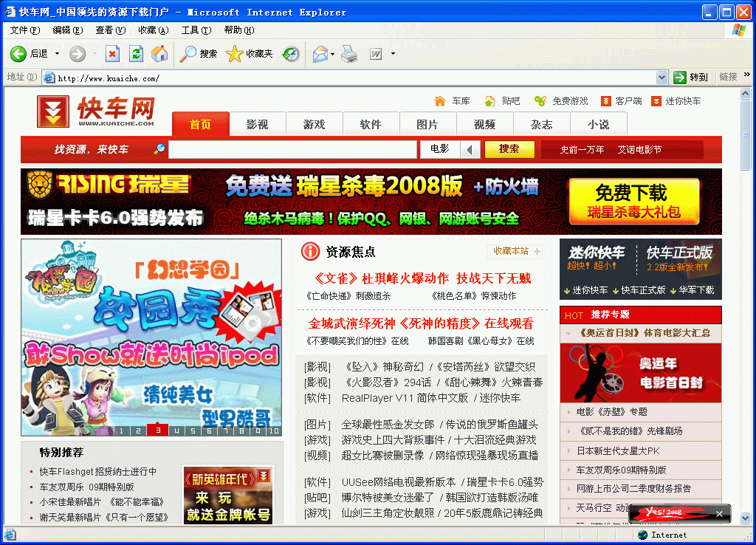
Task: Open the Back button history dropdown arrow
Action: coord(57,53)
